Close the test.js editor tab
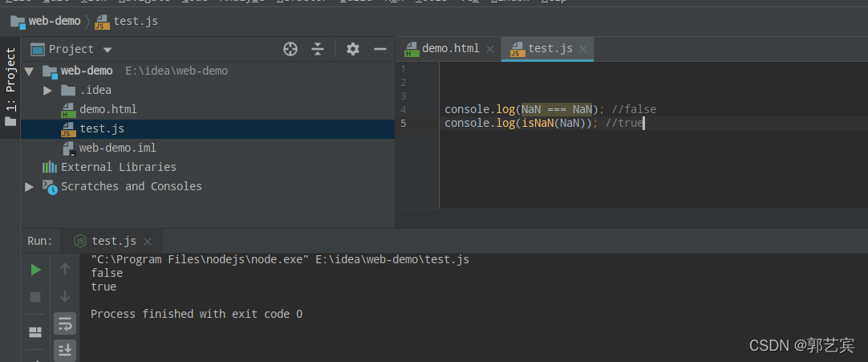The image size is (868, 362). pyautogui.click(x=583, y=49)
